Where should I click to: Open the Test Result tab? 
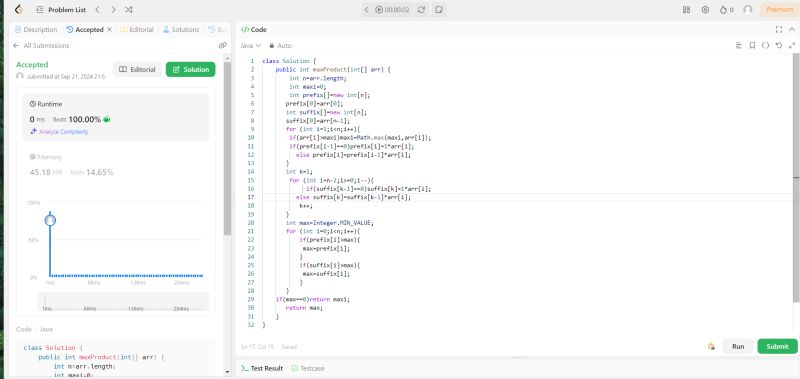pos(262,368)
